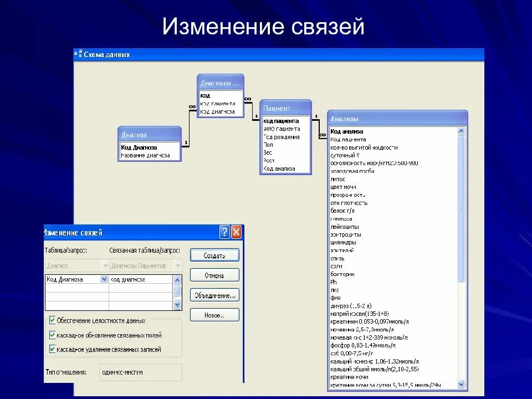Select Ph field in Анализы table
Image resolution: width=532 pixels, height=399 pixels.
[334, 282]
